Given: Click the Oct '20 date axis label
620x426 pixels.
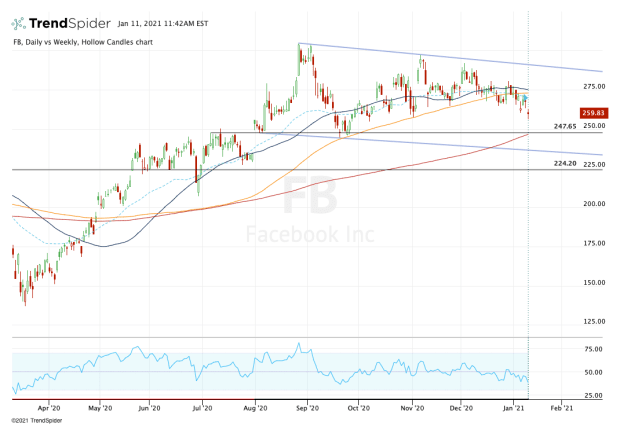Looking at the screenshot, I should click(359, 408).
